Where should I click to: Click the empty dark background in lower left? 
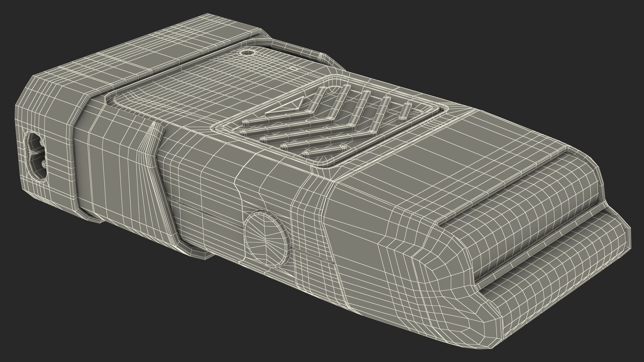67,302
